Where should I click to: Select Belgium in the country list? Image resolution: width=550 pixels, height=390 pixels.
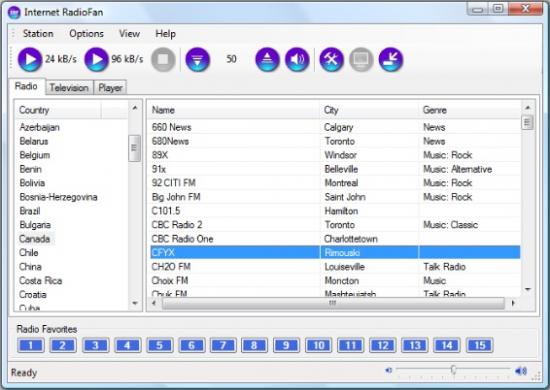pos(35,155)
